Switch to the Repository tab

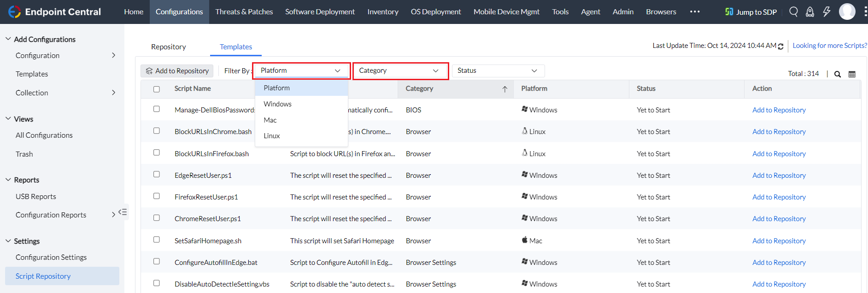point(168,47)
